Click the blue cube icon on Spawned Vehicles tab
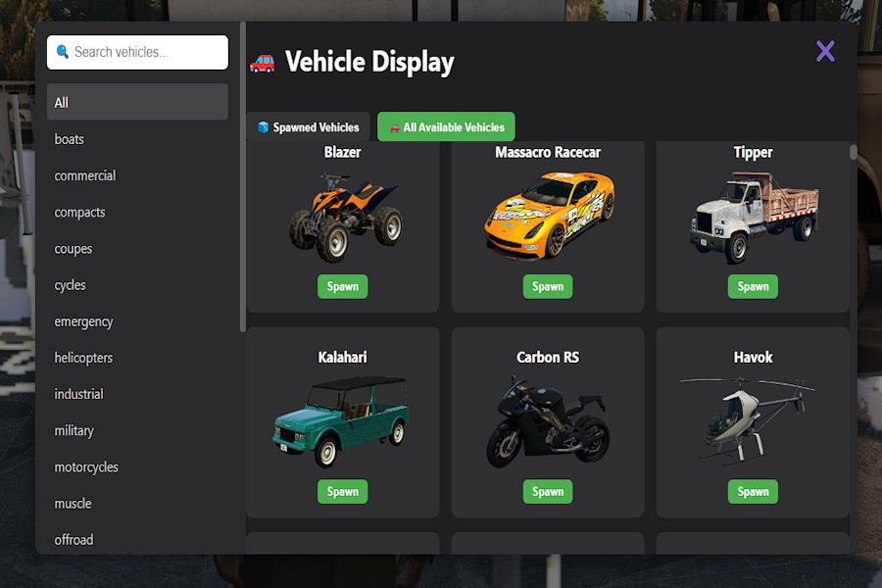The height and width of the screenshot is (588, 882). [263, 127]
